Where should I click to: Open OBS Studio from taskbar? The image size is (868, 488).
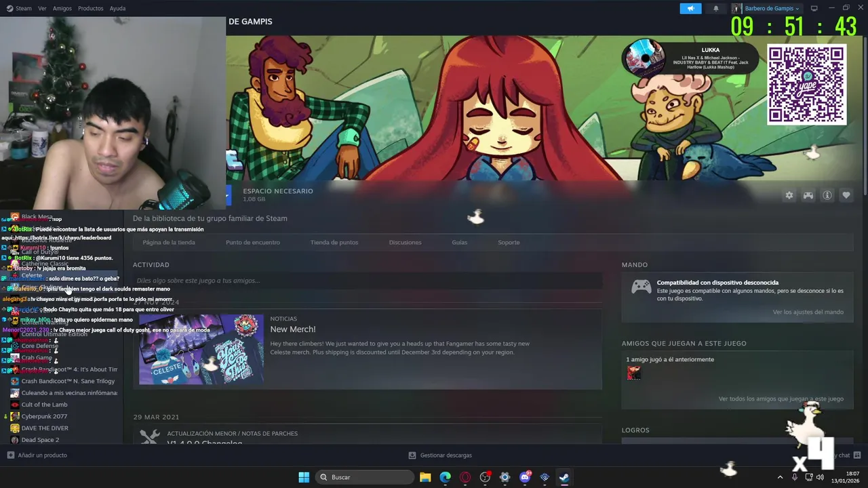pyautogui.click(x=485, y=477)
